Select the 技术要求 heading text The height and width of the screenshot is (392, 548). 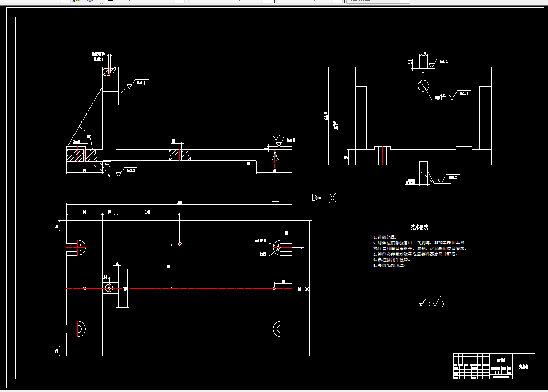(x=419, y=227)
